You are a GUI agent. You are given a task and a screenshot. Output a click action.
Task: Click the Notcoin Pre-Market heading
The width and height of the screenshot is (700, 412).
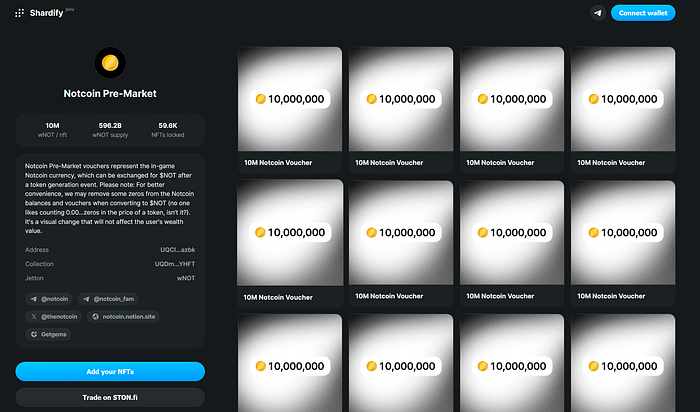(110, 94)
